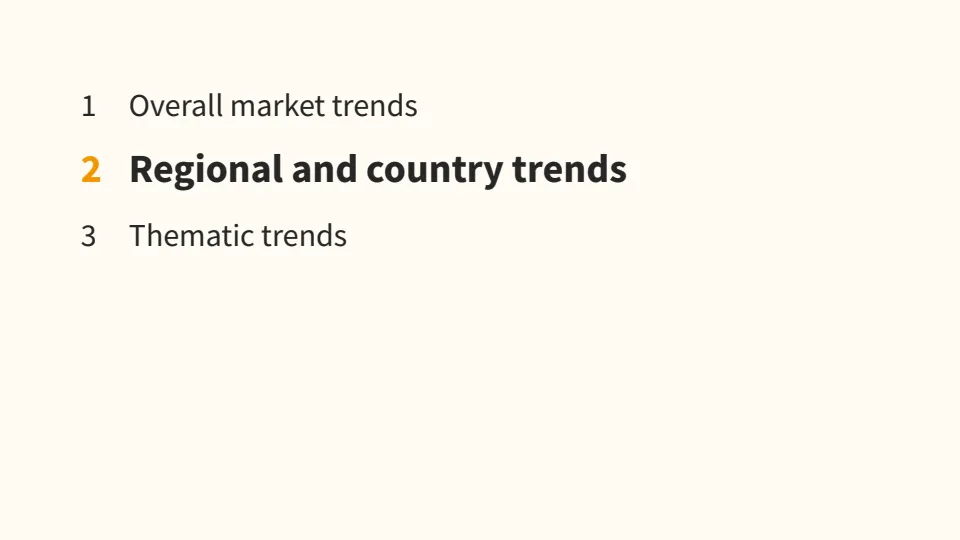The height and width of the screenshot is (540, 960).
Task: Click the bold word and
Action: tap(324, 169)
